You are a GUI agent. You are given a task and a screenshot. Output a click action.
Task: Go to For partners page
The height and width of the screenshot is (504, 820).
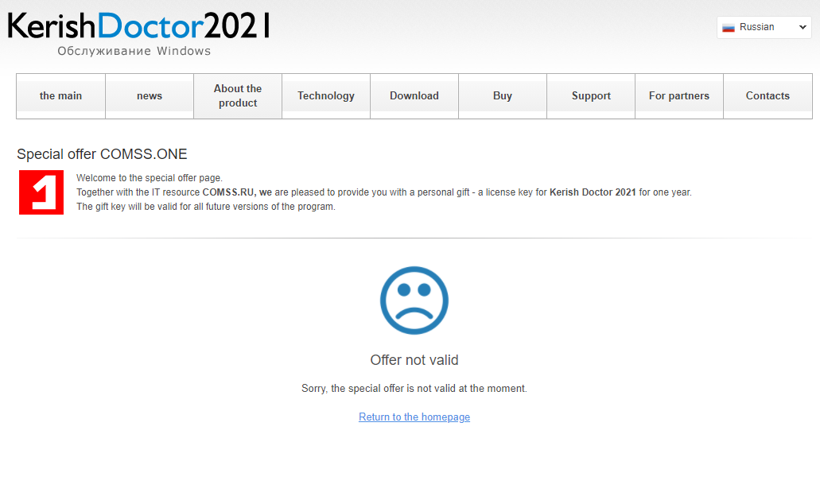[x=679, y=96]
